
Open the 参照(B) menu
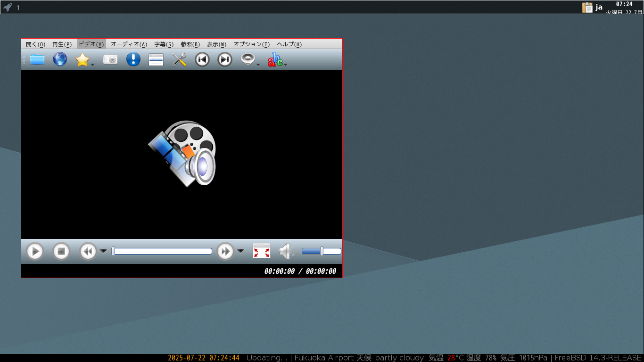tap(190, 44)
